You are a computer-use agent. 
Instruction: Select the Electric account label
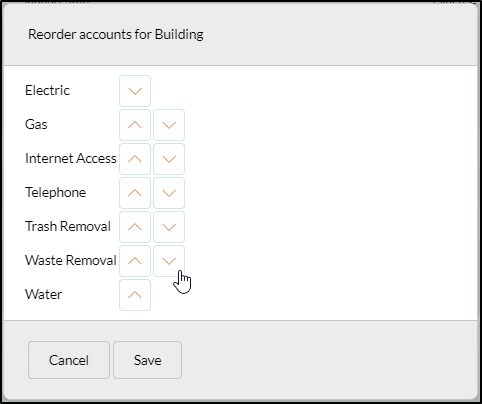click(47, 90)
